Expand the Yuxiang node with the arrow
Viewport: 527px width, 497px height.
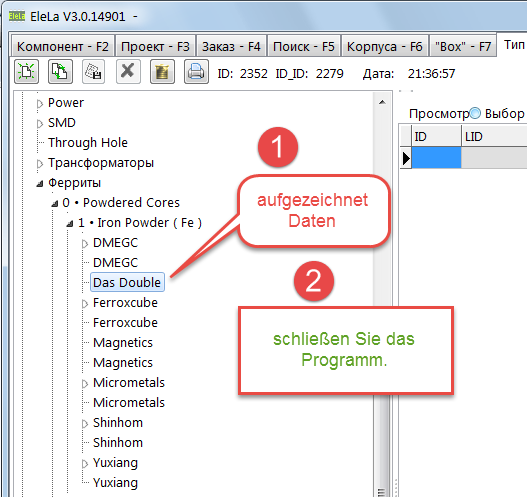coord(85,463)
